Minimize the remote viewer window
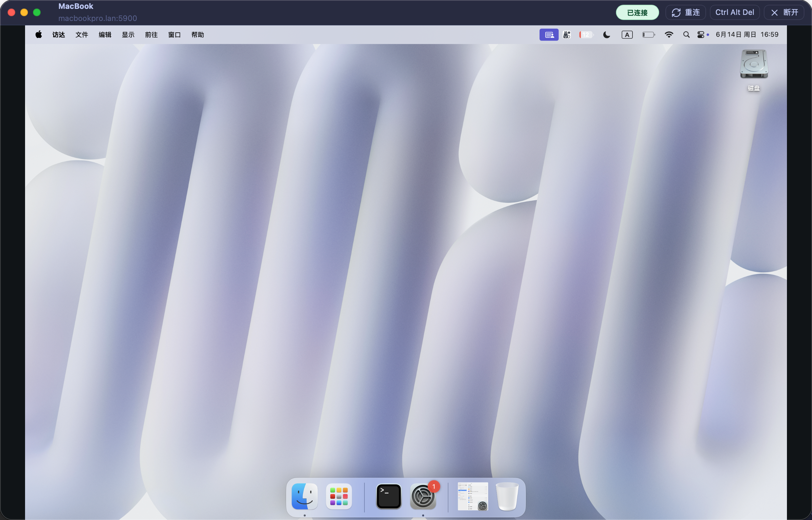Viewport: 812px width, 520px height. (24, 12)
